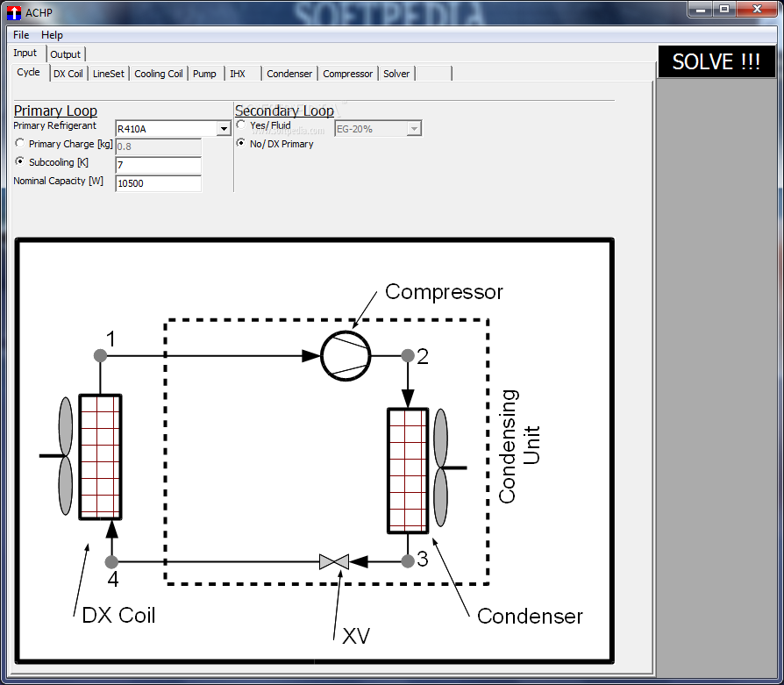The width and height of the screenshot is (784, 685).
Task: Expand the EG-20% secondary fluid dropdown
Action: coord(414,129)
